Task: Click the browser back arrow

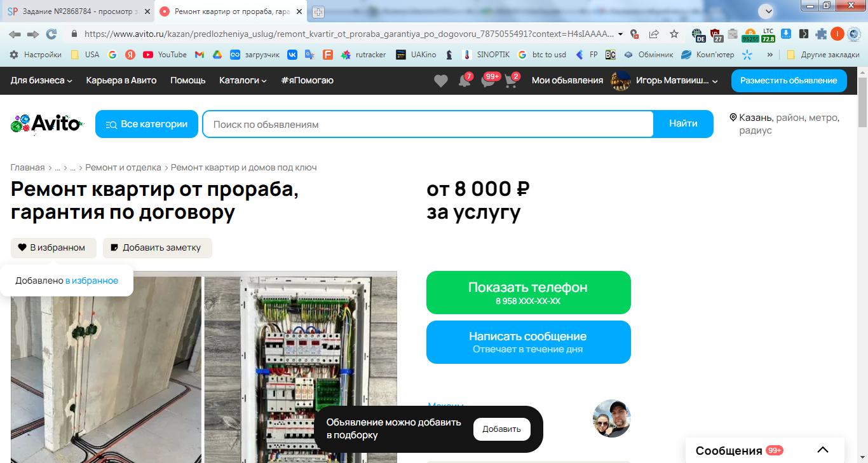Action: tap(15, 34)
